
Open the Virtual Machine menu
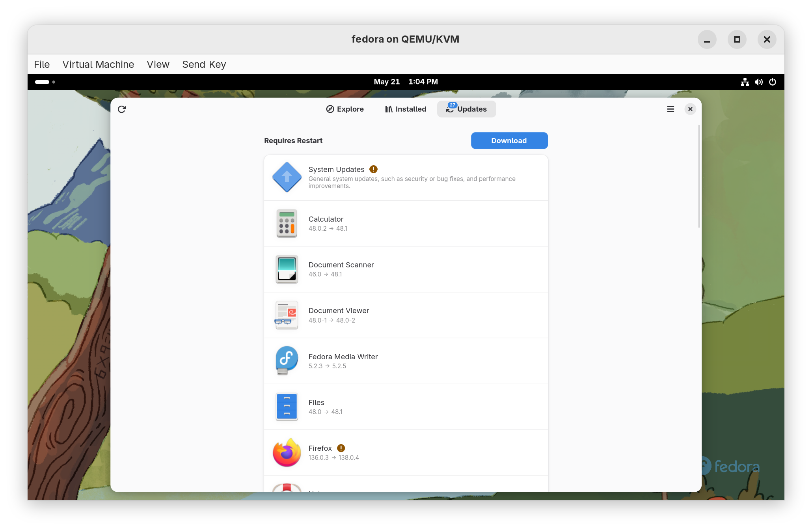coord(98,64)
